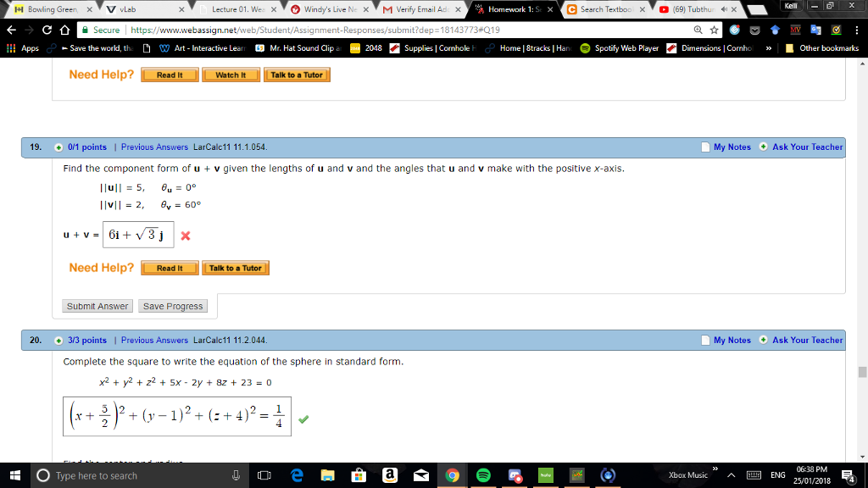Click the page vertical scrollbar thumb
This screenshot has width=868, height=488.
click(862, 372)
